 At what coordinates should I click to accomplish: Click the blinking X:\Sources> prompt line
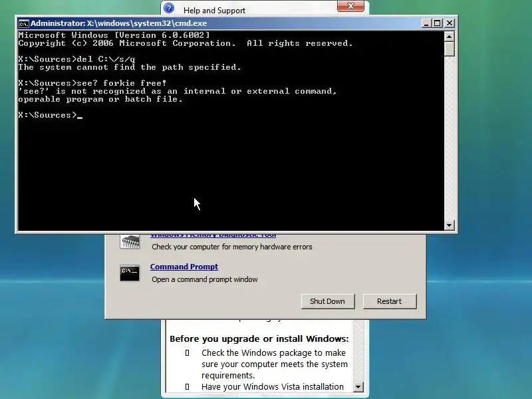(51, 115)
